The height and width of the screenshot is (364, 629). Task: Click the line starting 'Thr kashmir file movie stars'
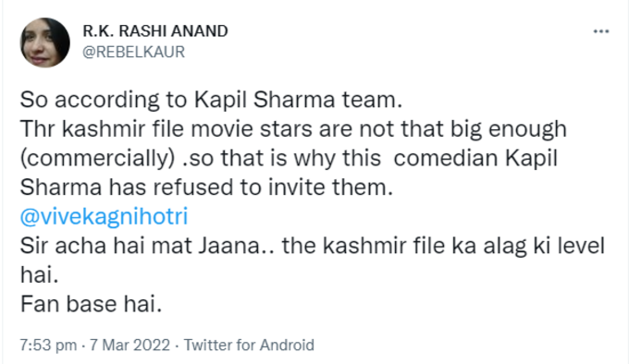point(293,129)
